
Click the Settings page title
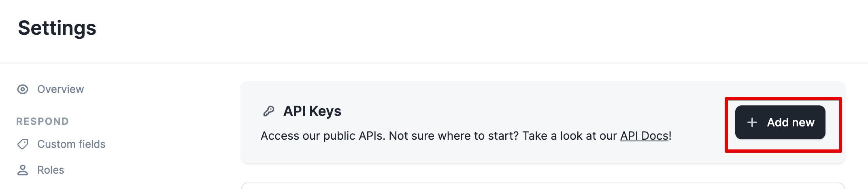pyautogui.click(x=57, y=28)
